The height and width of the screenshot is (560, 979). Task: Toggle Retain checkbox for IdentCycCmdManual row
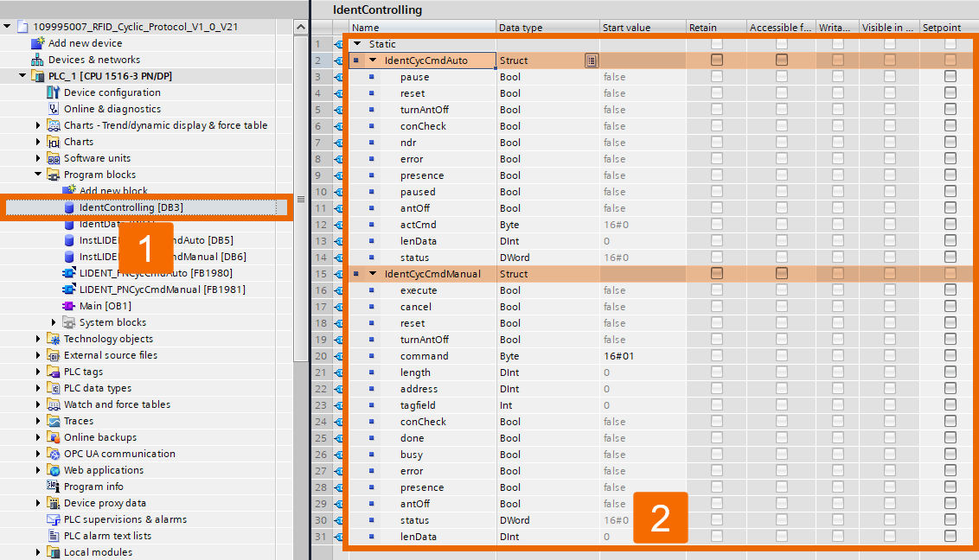[x=717, y=274]
